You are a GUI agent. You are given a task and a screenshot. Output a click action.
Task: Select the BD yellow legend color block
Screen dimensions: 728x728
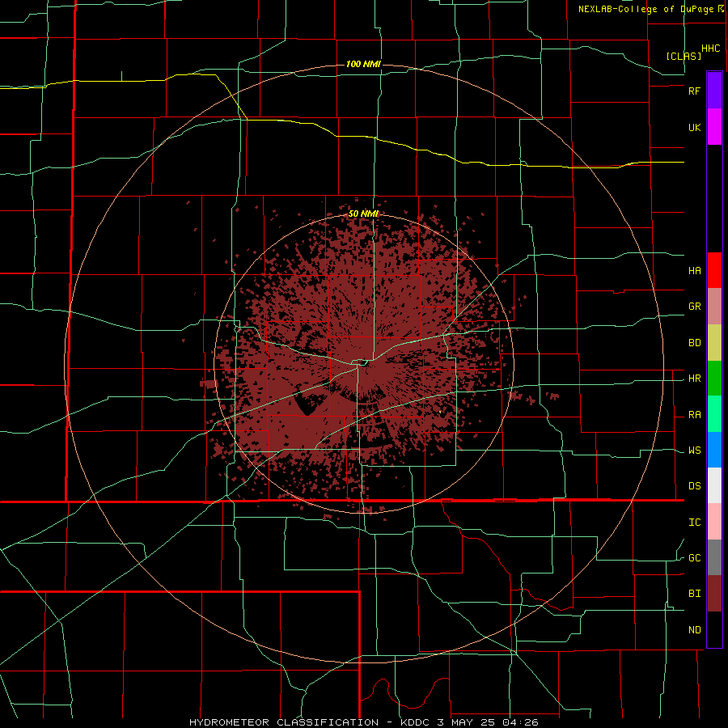pos(714,342)
